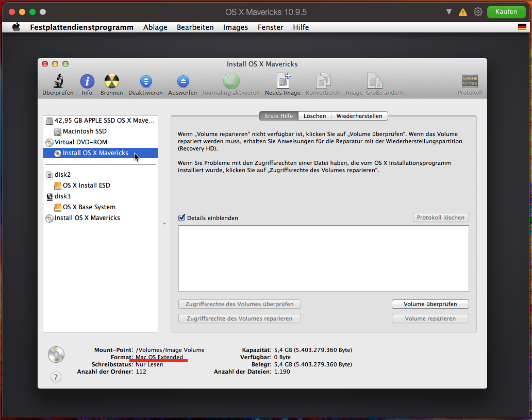The height and width of the screenshot is (420, 532).
Task: Select Virtual DVD-ROM in sidebar
Action: coord(101,142)
